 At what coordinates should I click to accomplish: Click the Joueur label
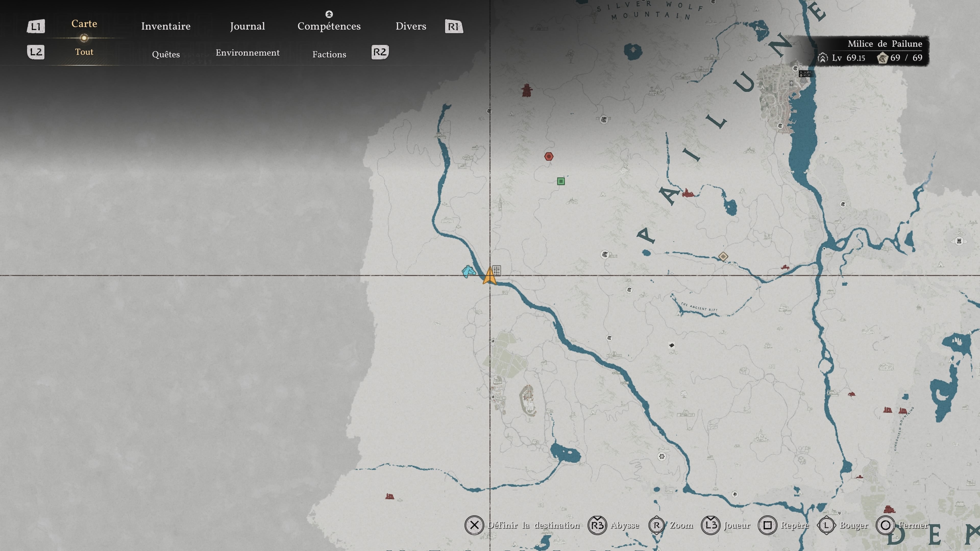737,525
